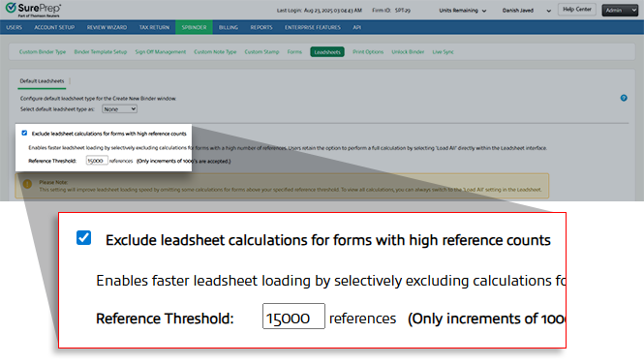The image size is (644, 364).
Task: Go to Custom Stamp link
Action: pyautogui.click(x=261, y=52)
